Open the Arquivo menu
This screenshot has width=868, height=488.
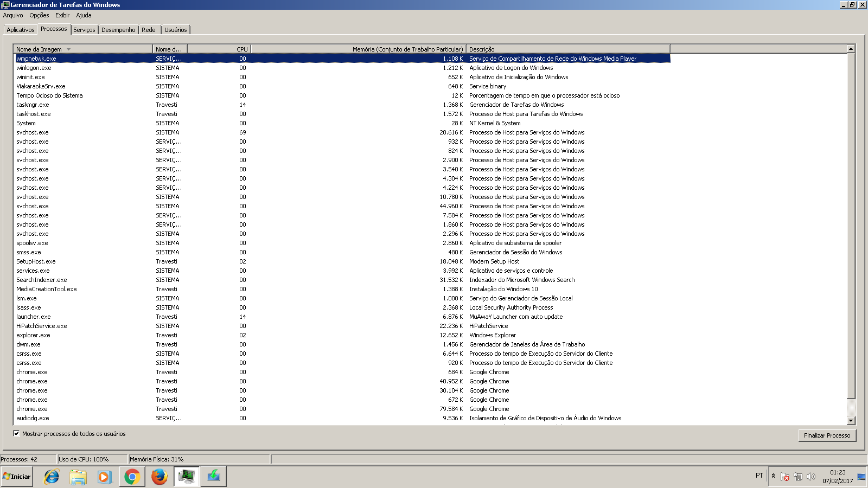click(x=13, y=15)
